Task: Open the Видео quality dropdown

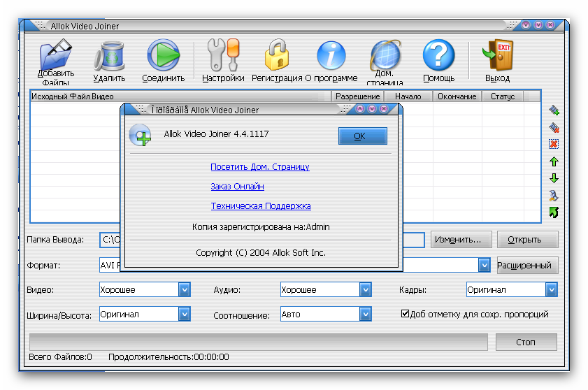Action: point(184,289)
